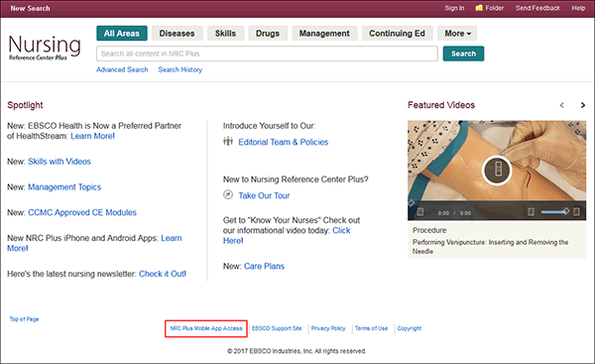This screenshot has height=364, width=595.
Task: Open Editorial Team & Policies link
Action: pyautogui.click(x=283, y=142)
